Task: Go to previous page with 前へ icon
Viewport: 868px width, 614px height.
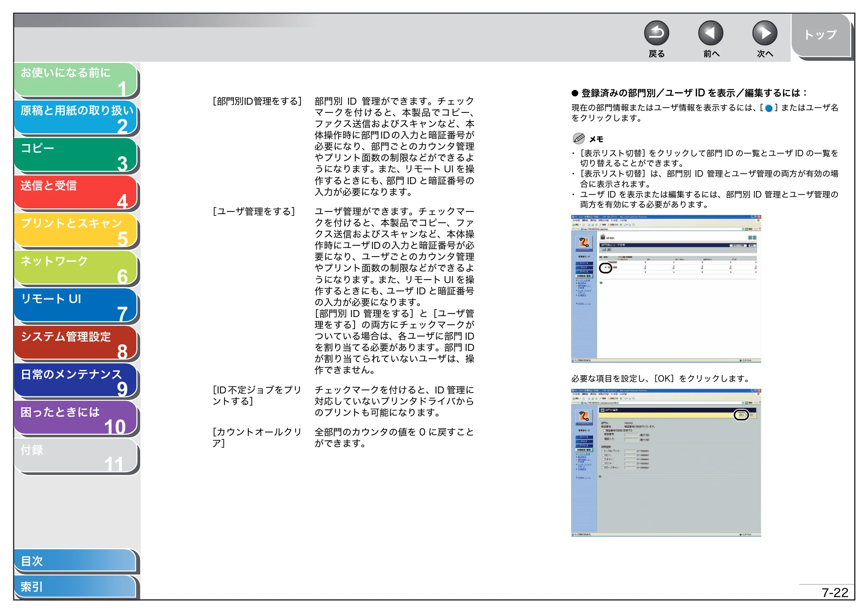Action: coord(710,33)
